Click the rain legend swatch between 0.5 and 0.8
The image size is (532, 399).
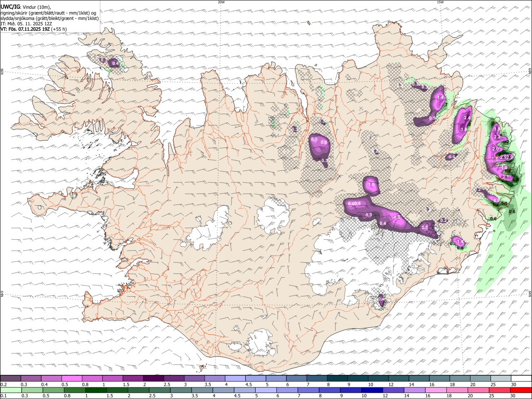(53, 390)
